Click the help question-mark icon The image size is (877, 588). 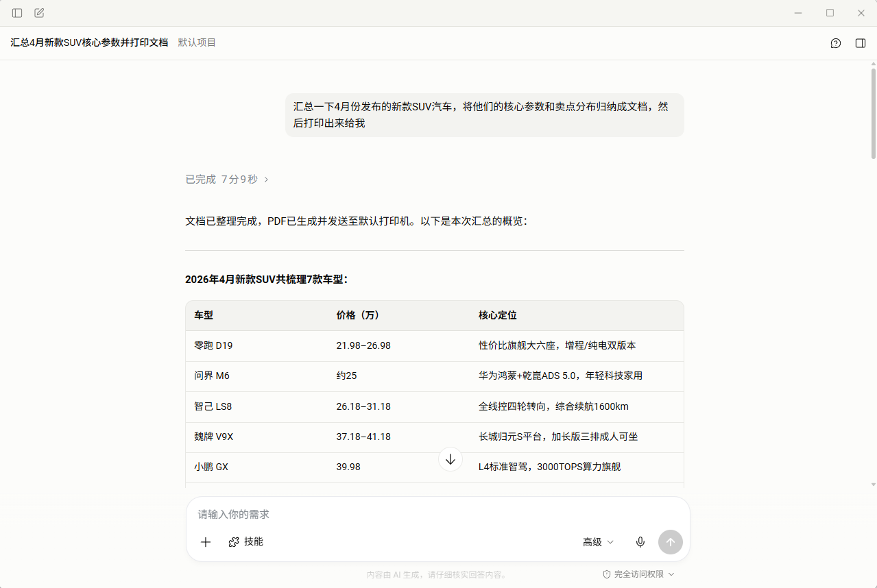pyautogui.click(x=835, y=43)
